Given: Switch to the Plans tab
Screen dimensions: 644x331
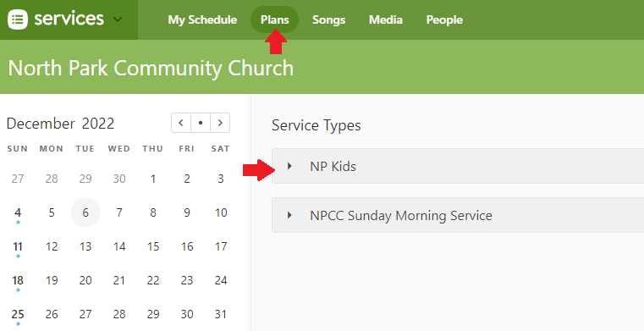Looking at the screenshot, I should click(275, 19).
